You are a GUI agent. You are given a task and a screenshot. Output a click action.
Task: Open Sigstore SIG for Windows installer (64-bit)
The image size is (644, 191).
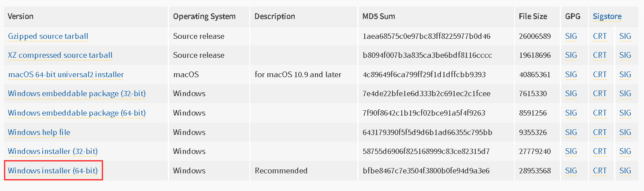click(625, 171)
